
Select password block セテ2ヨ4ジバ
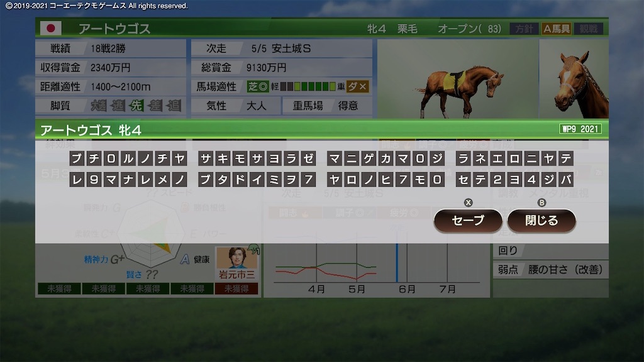[514, 179]
